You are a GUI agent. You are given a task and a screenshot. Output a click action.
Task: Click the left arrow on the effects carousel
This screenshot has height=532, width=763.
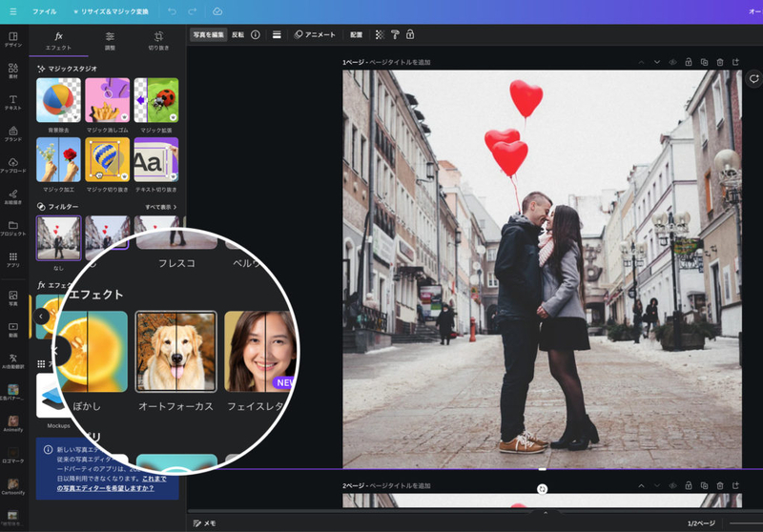coord(41,317)
